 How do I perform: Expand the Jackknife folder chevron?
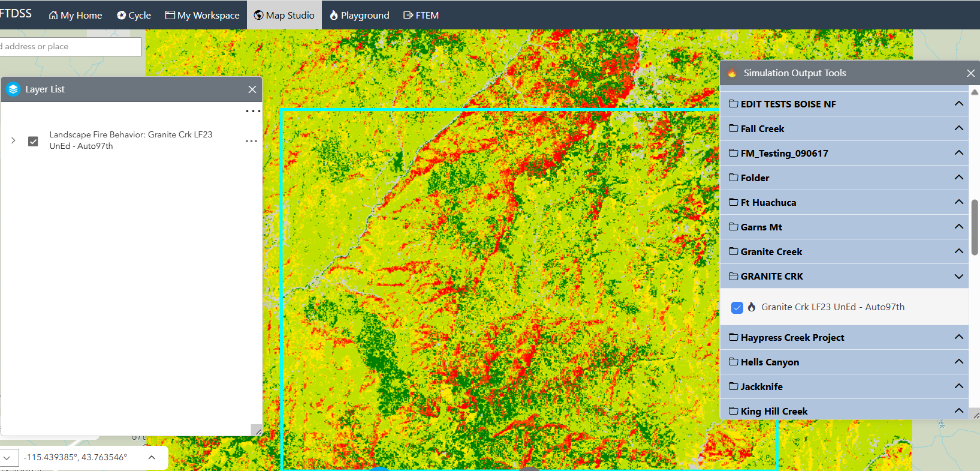click(x=959, y=386)
